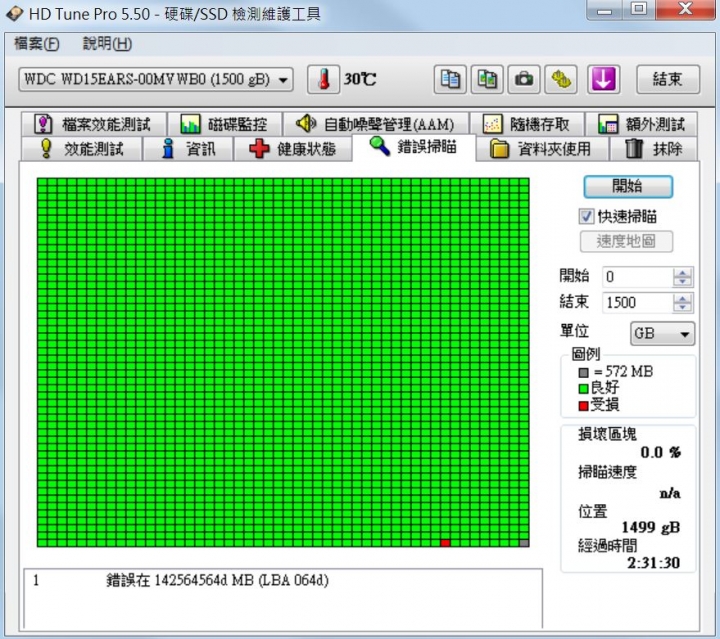
Task: Switch to the 資訊 tab
Action: click(188, 149)
